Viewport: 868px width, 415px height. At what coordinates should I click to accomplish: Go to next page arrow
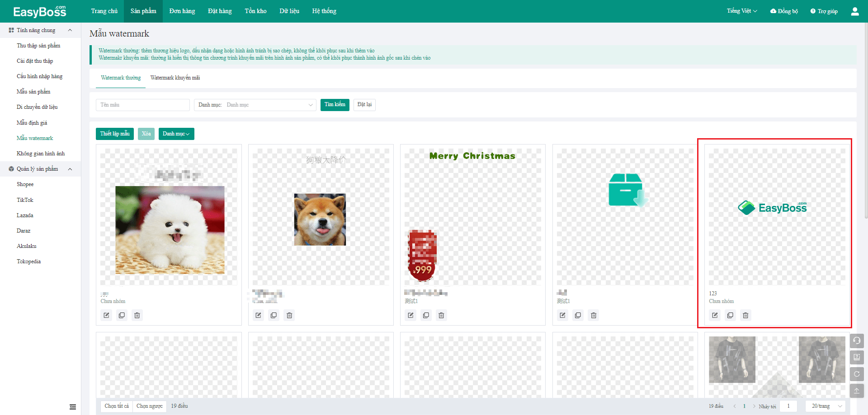click(754, 406)
